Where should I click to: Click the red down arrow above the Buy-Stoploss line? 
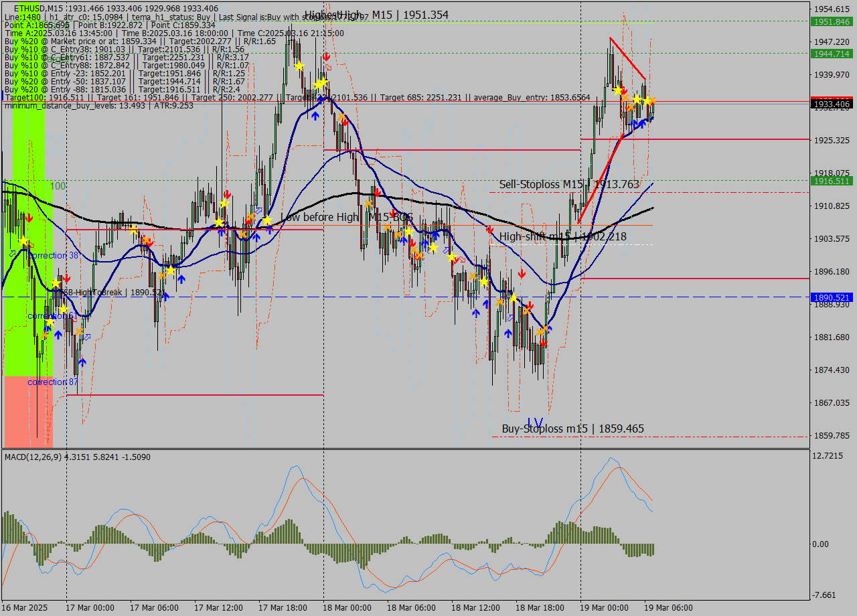[x=544, y=342]
